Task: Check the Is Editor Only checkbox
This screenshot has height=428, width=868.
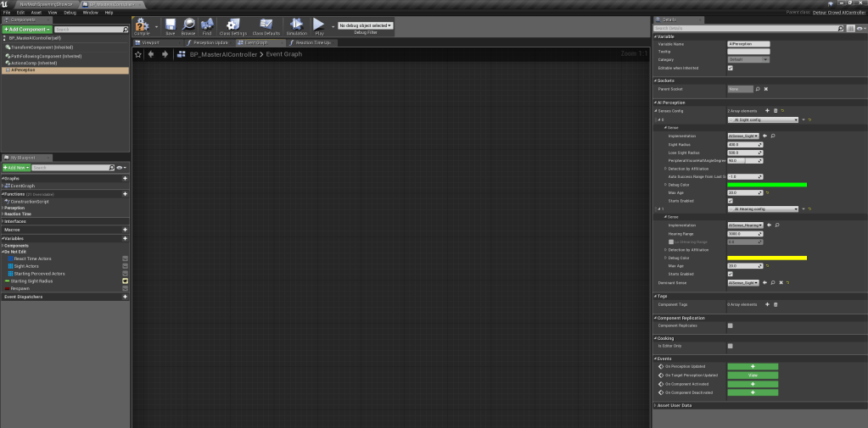Action: (731, 346)
